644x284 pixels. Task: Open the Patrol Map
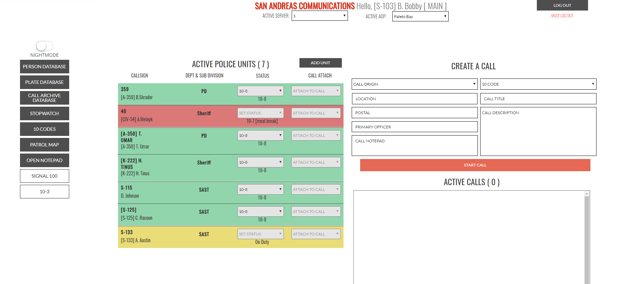pyautogui.click(x=44, y=145)
